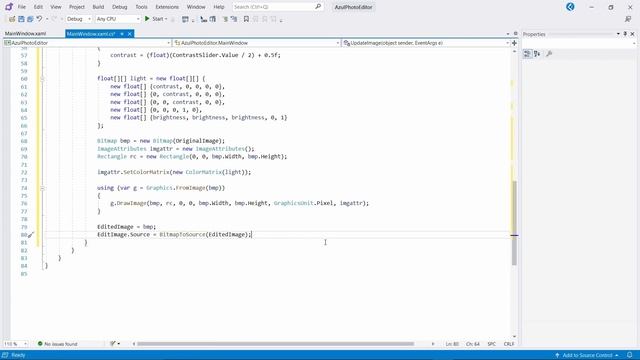Click the Ln: 80 line indicator
Viewport: 640px width, 360px height.
point(452,344)
